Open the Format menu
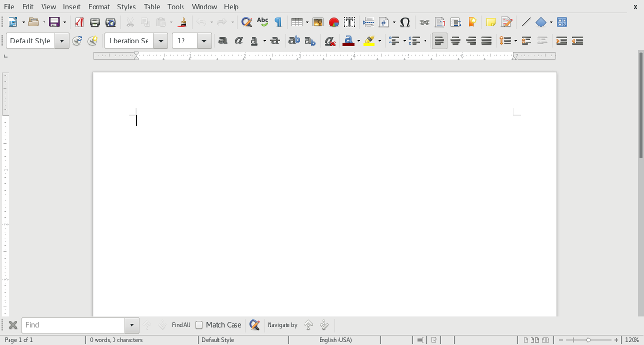The height and width of the screenshot is (345, 644). point(99,7)
